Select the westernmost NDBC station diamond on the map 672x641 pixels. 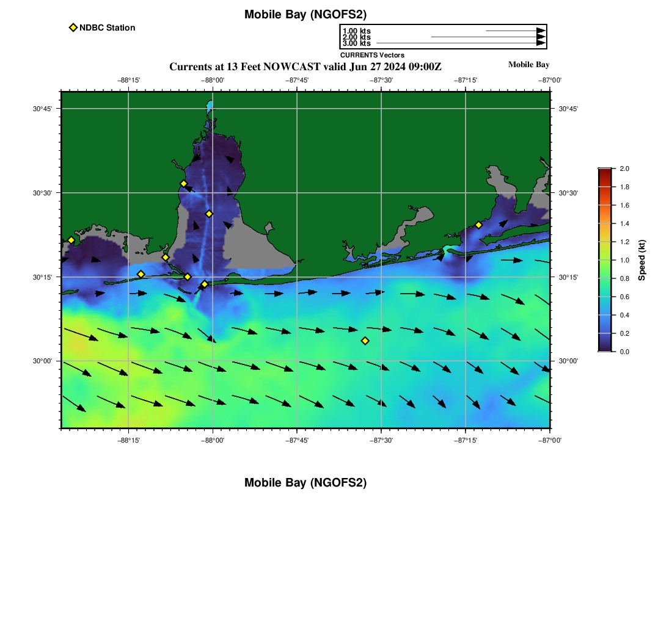[71, 240]
